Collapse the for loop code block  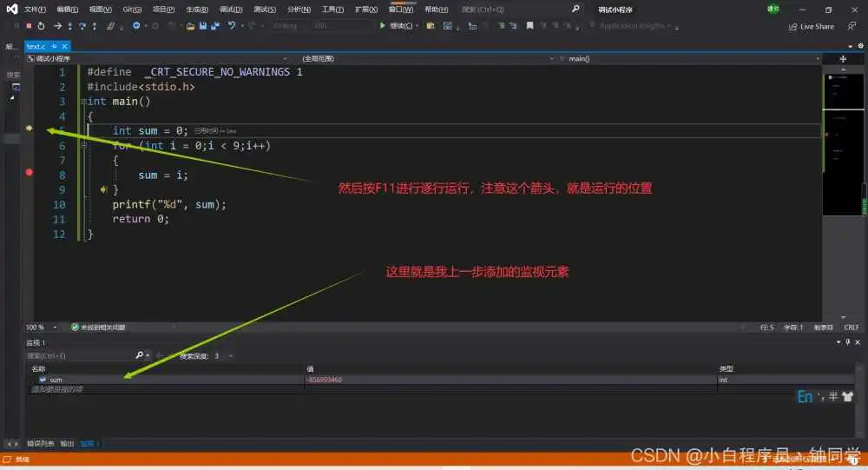click(x=84, y=146)
